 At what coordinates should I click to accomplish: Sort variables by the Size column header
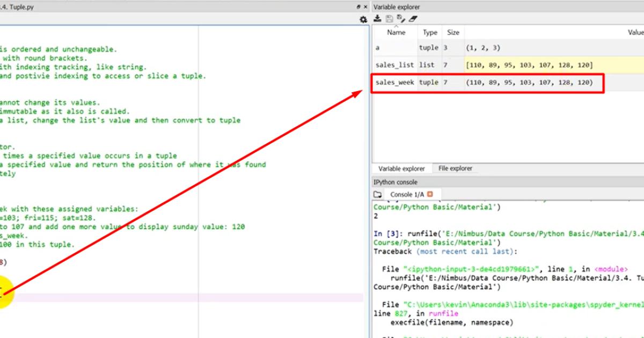tap(453, 32)
